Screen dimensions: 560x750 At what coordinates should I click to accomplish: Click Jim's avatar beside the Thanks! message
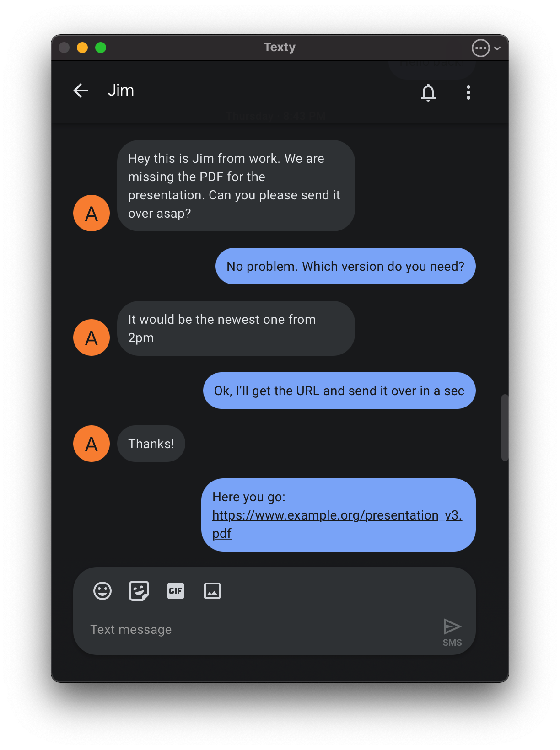[91, 444]
